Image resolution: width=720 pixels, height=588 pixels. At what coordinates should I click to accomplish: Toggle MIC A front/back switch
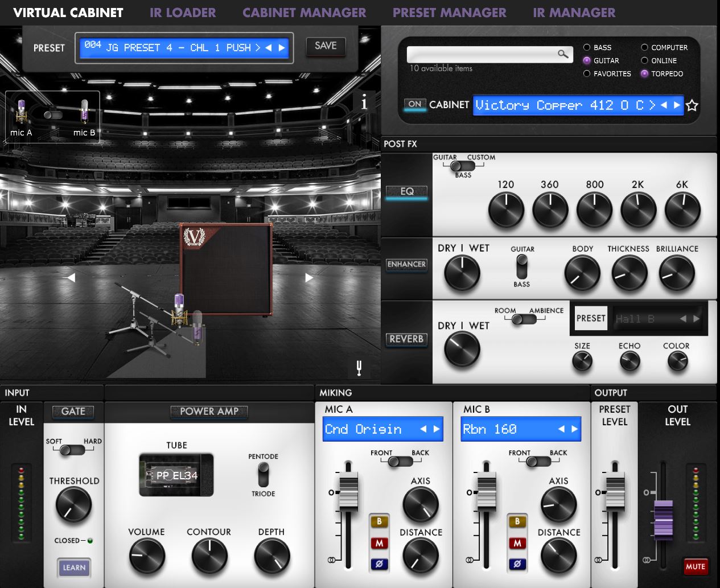click(x=401, y=462)
